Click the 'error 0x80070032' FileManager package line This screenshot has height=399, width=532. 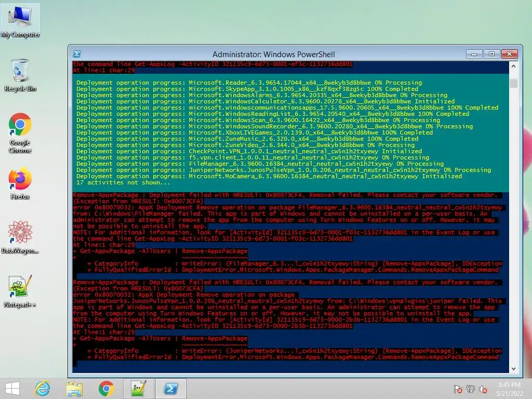tap(287, 207)
